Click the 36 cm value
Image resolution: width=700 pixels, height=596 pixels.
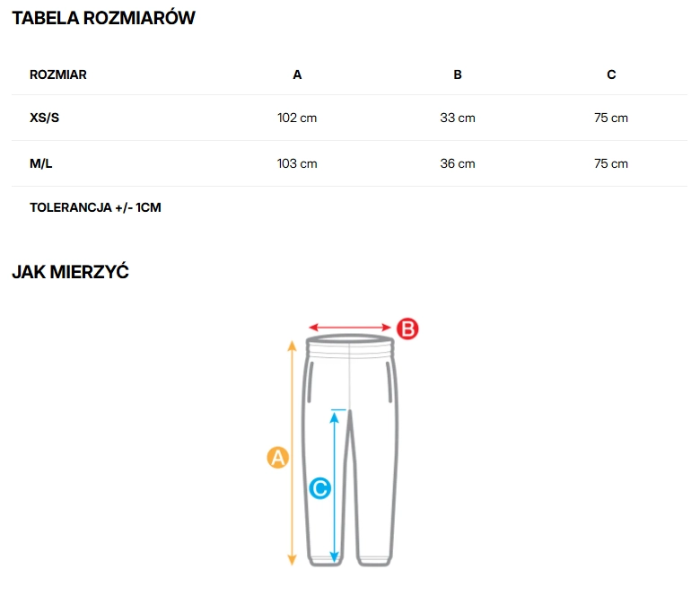458,163
